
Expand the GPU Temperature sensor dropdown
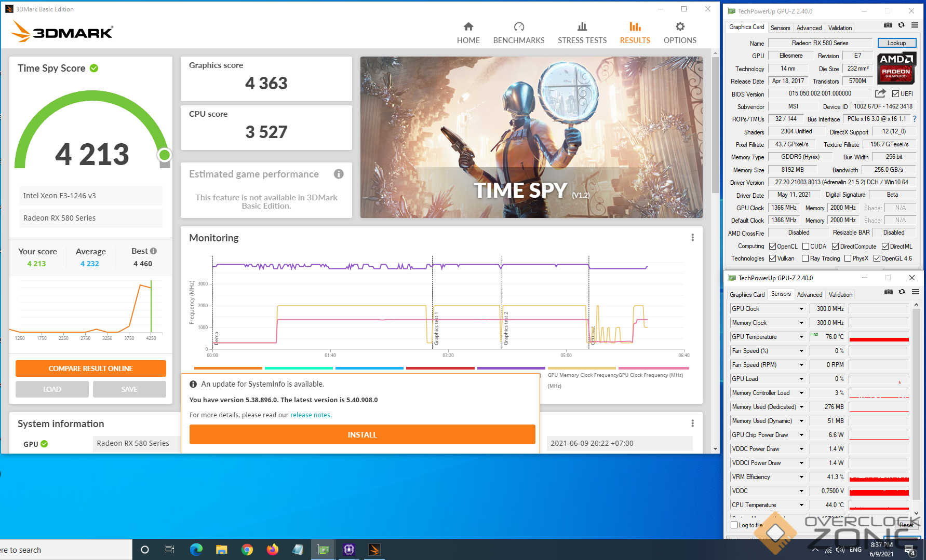[801, 337]
